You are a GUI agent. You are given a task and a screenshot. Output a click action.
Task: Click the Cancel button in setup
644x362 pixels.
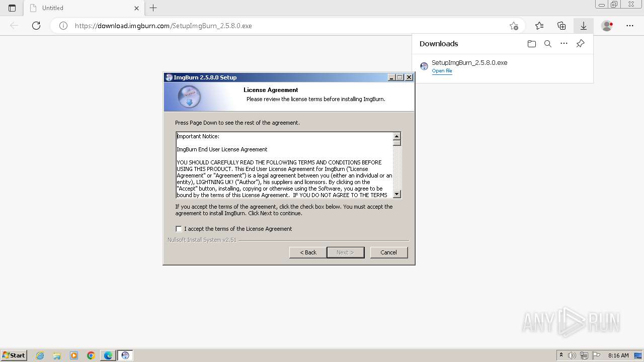pos(389,252)
